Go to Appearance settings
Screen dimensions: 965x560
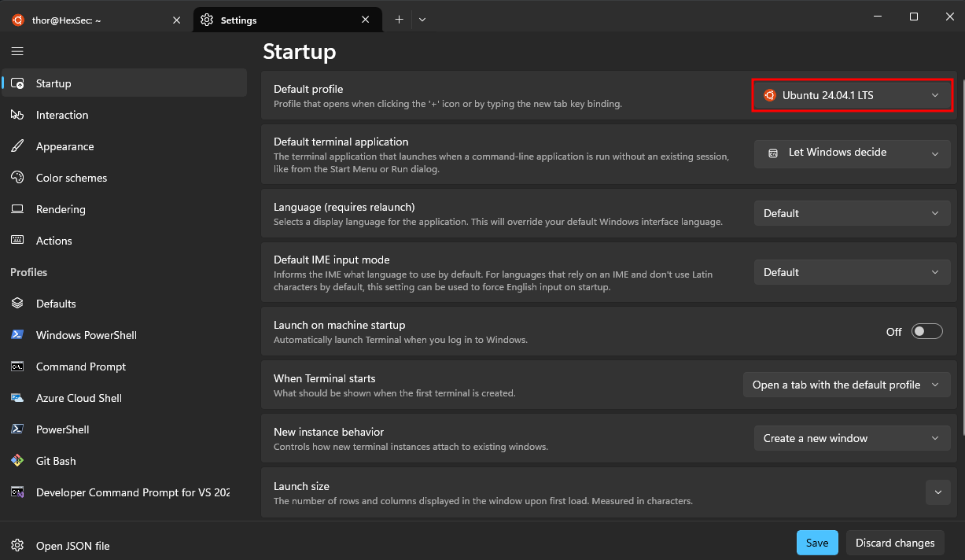[x=124, y=146]
